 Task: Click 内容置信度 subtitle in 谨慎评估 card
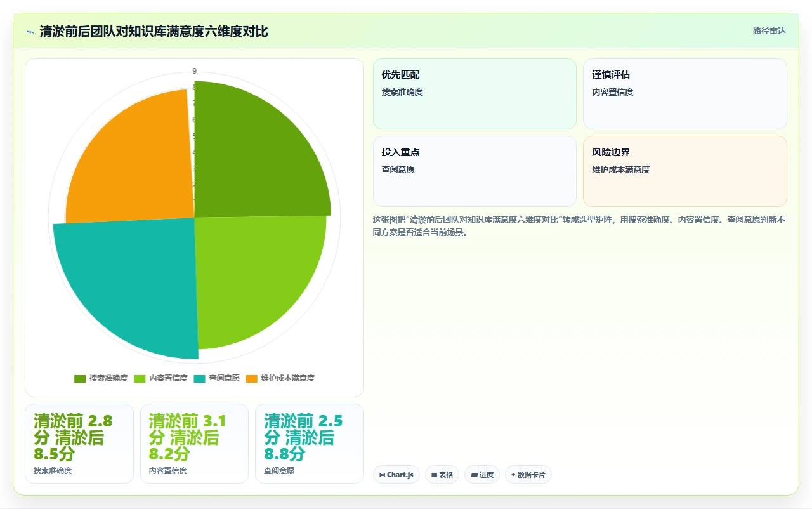pos(613,92)
